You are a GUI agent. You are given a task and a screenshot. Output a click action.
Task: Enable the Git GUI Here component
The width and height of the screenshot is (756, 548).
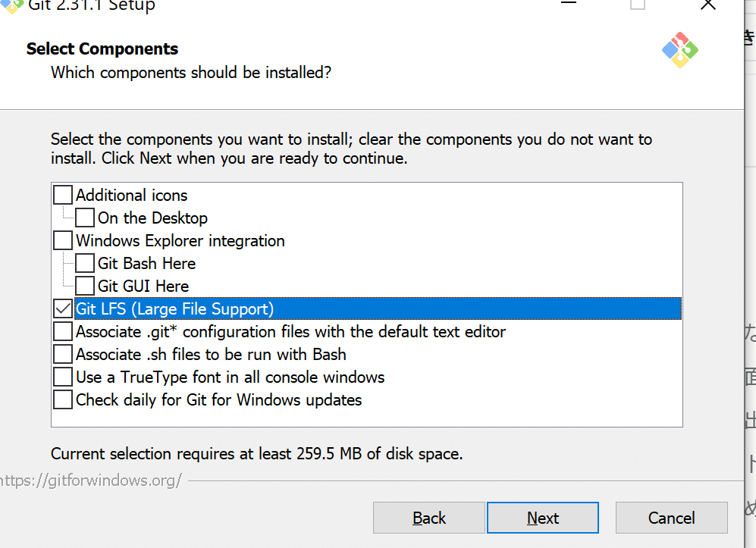85,286
